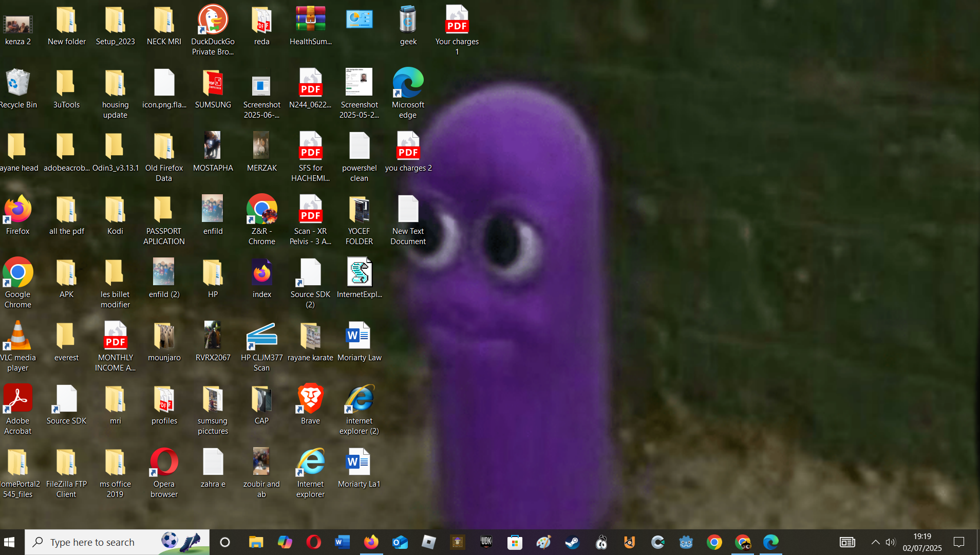Open Microsoft edge desktop shortcut

point(408,93)
